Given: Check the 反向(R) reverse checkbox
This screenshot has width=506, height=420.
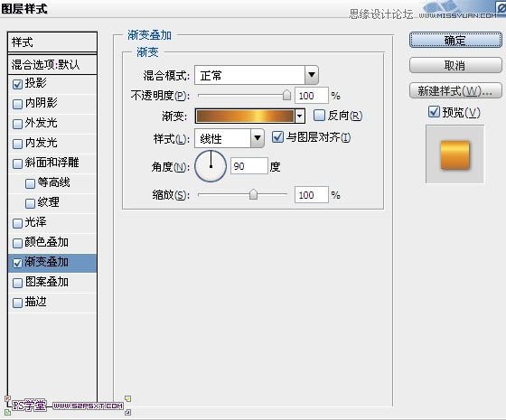Looking at the screenshot, I should point(319,116).
